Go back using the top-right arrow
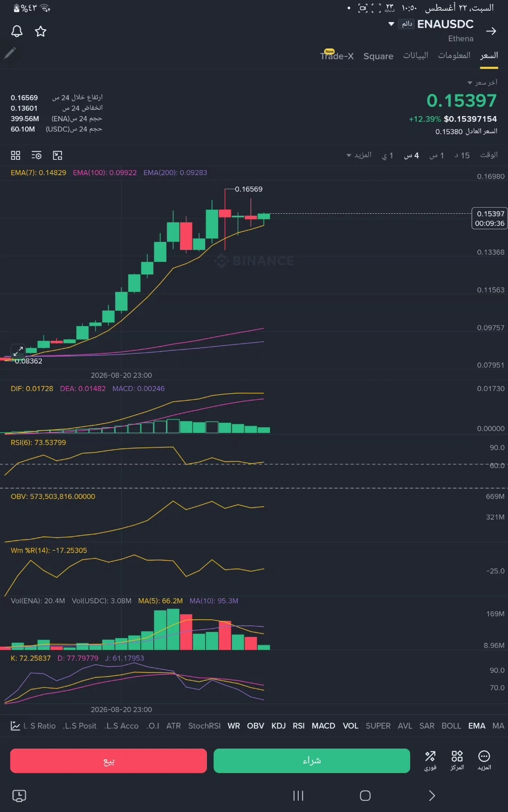This screenshot has width=508, height=812. tap(491, 31)
